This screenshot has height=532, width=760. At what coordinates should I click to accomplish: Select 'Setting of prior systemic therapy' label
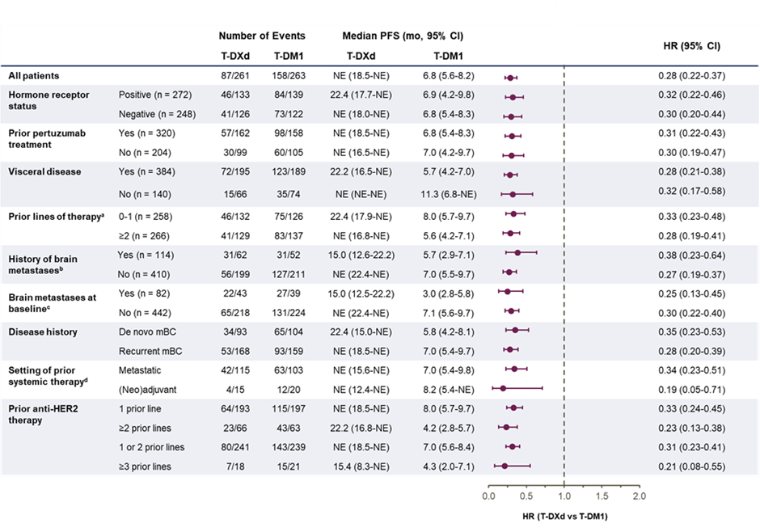tap(48, 375)
